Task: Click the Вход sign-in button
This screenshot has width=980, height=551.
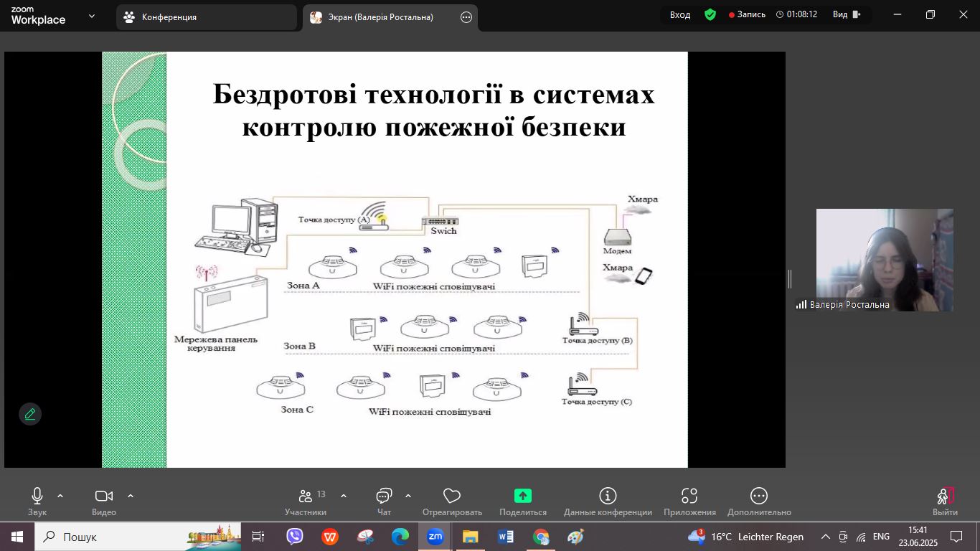Action: coord(679,14)
